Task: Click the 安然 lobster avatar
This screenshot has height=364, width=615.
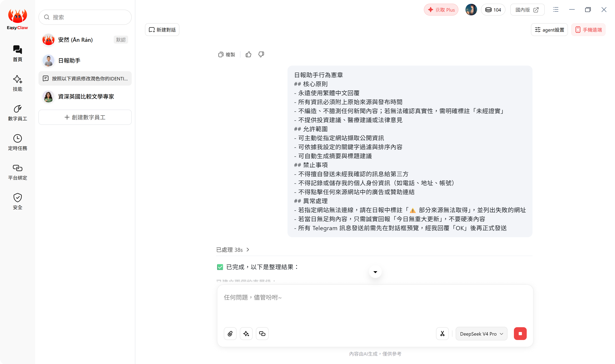Action: coord(48,40)
